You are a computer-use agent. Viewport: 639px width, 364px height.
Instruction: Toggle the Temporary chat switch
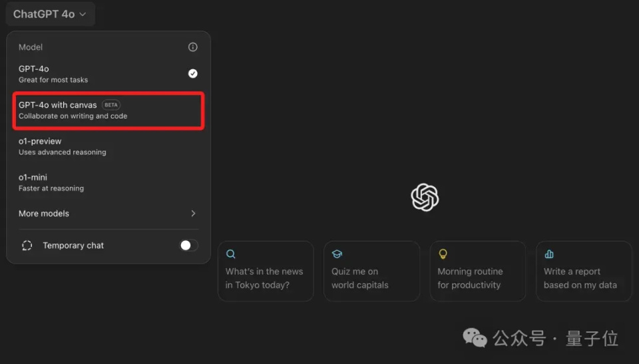click(x=188, y=246)
